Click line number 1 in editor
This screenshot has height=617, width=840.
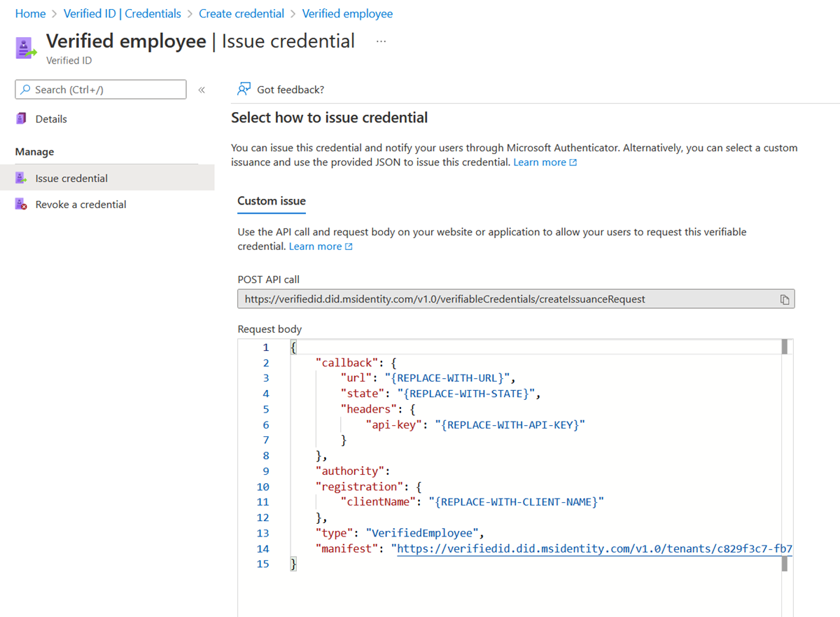[265, 347]
